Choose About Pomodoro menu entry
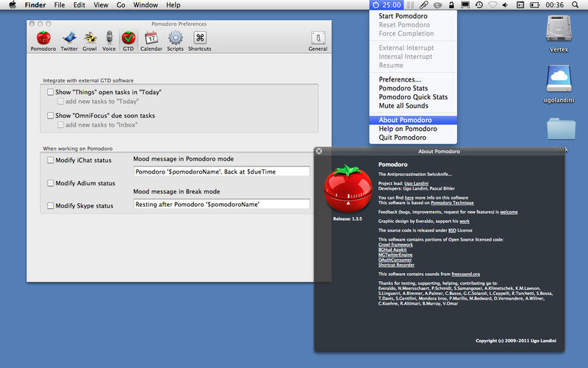The height and width of the screenshot is (368, 588). (413, 120)
